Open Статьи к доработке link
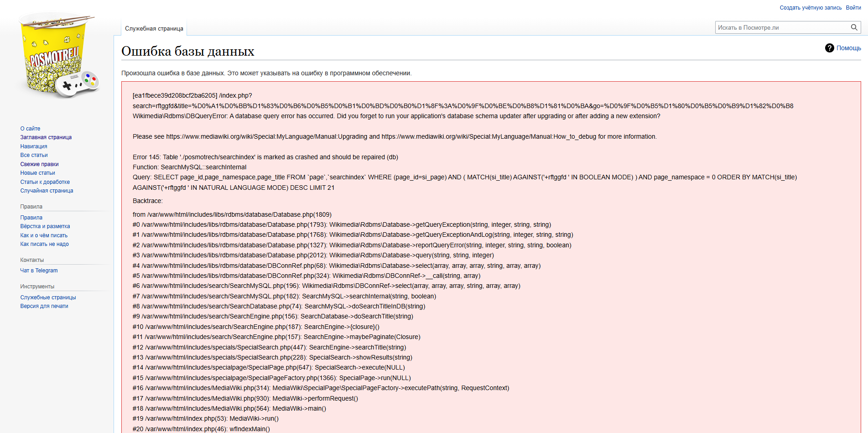Image resolution: width=868 pixels, height=433 pixels. pyautogui.click(x=45, y=182)
